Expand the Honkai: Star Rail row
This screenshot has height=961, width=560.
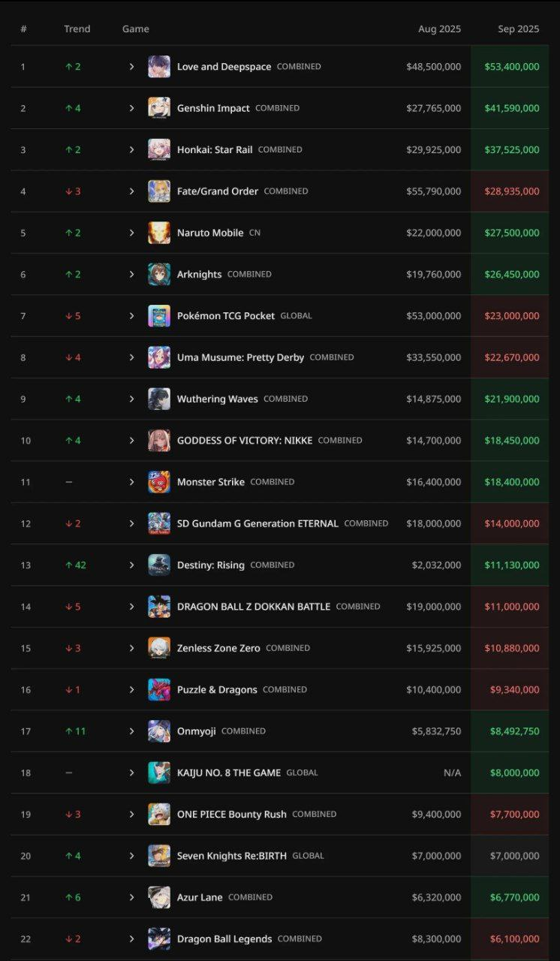[131, 149]
